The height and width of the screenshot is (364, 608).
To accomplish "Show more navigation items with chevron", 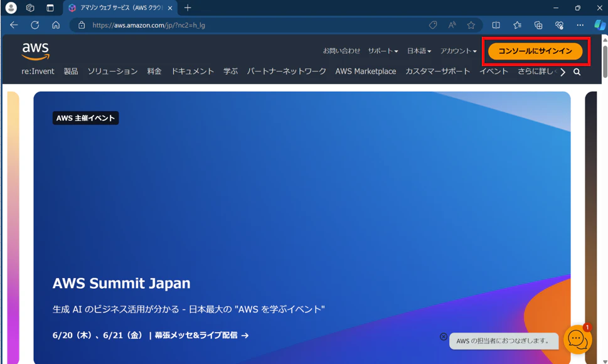I will [x=563, y=72].
